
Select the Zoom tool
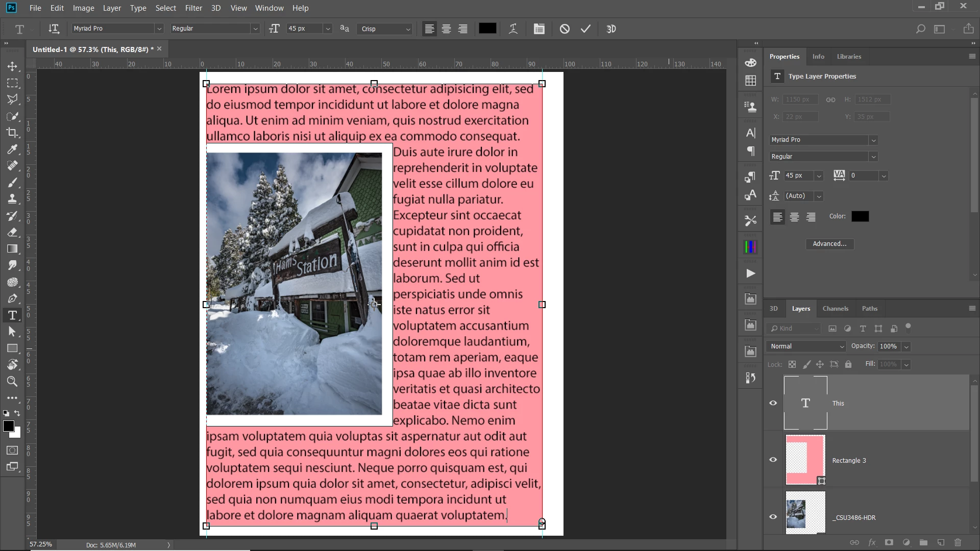(x=12, y=381)
